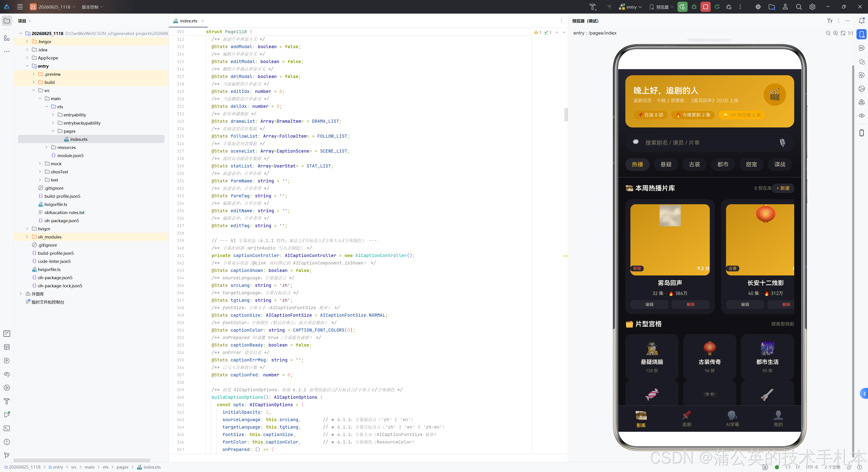Expand the resources folder
The width and height of the screenshot is (868, 472).
point(47,147)
